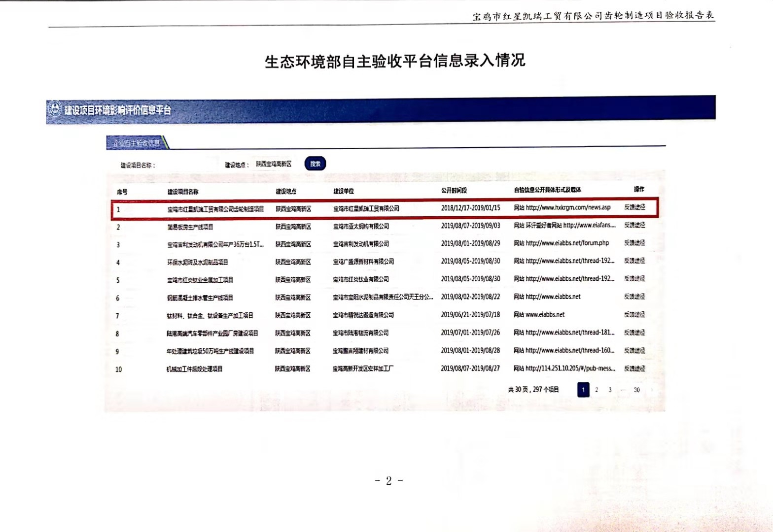773x532 pixels.
Task: Select project 钢筋混凝土排水管生产线项目
Action: [200, 298]
